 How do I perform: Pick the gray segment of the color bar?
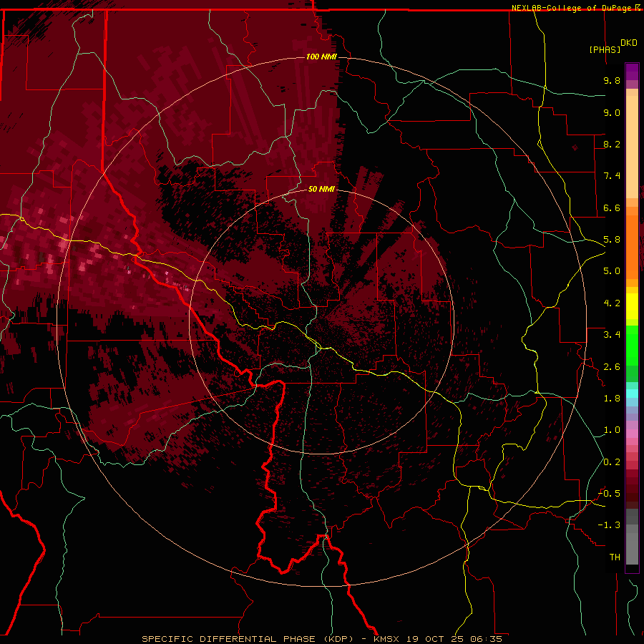pyautogui.click(x=632, y=538)
